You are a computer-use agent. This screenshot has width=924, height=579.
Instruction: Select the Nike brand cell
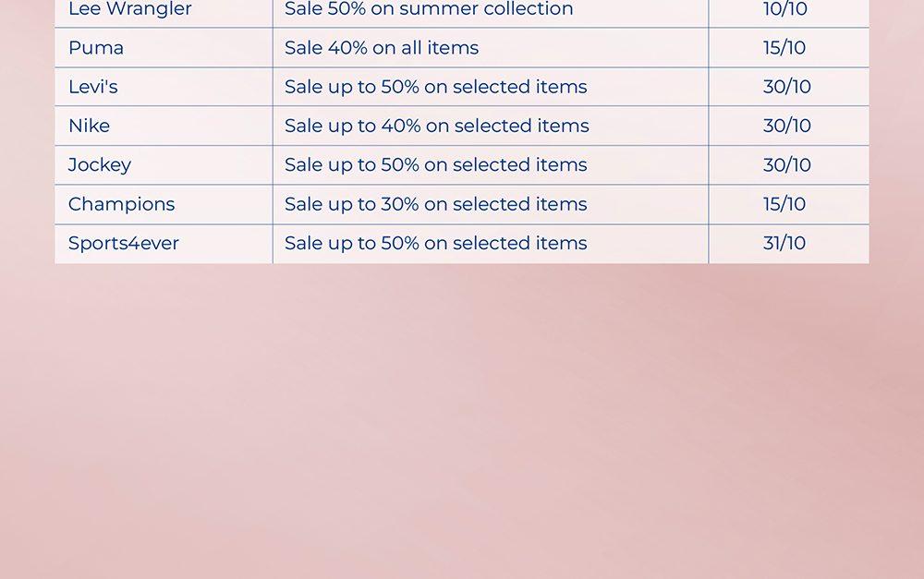[x=90, y=126]
